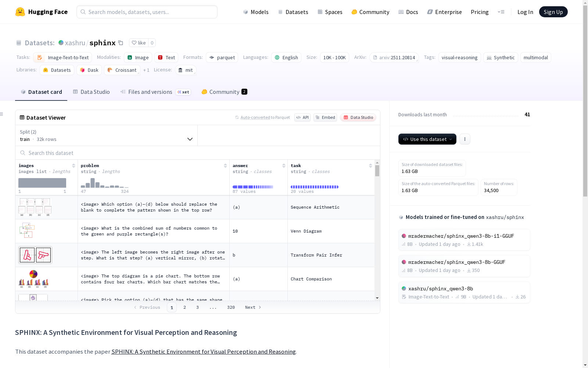Focus the search models input field
The image size is (588, 368).
point(147,12)
